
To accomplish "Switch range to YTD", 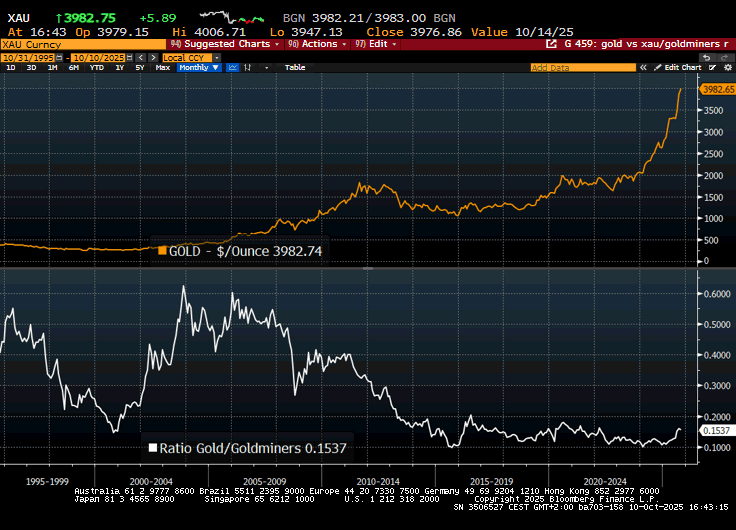I will [x=96, y=67].
